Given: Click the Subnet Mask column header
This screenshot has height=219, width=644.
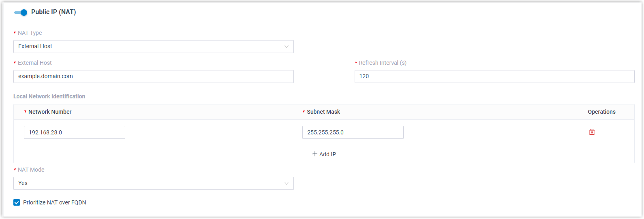Looking at the screenshot, I should click(x=323, y=112).
